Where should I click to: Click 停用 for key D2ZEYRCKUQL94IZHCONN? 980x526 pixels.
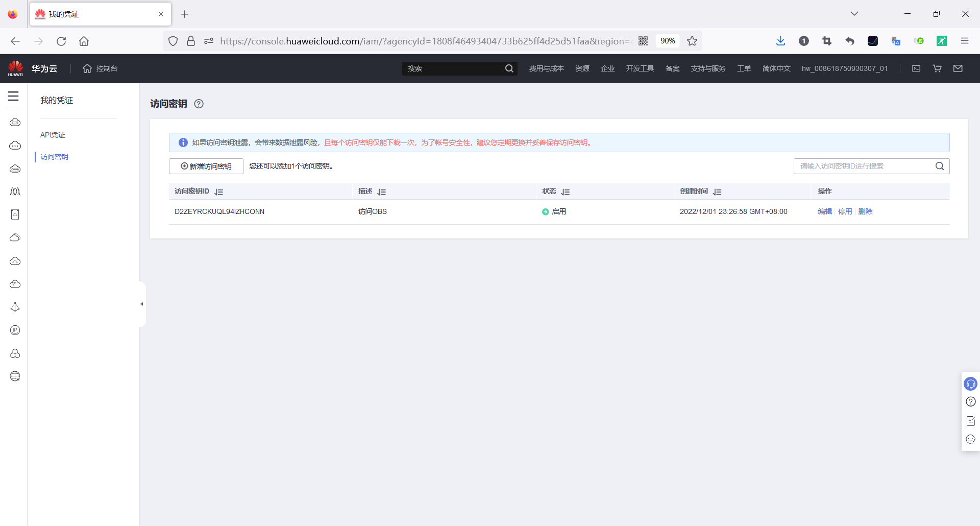click(845, 211)
